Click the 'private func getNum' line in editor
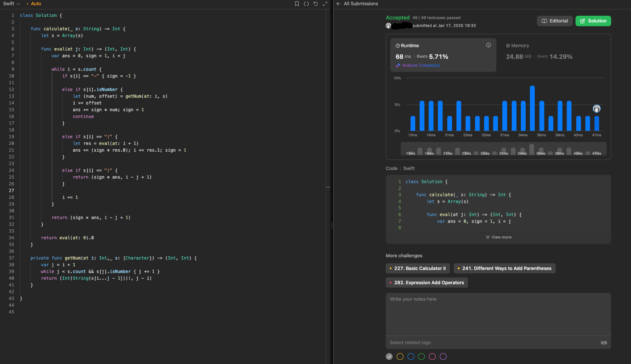Viewport: 631px width, 364px height. click(x=114, y=258)
